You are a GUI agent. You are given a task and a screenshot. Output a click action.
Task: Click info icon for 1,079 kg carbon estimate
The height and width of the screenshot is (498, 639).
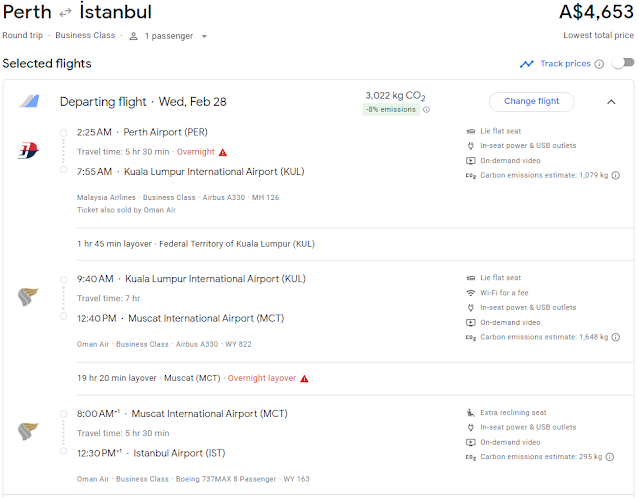[x=616, y=175]
